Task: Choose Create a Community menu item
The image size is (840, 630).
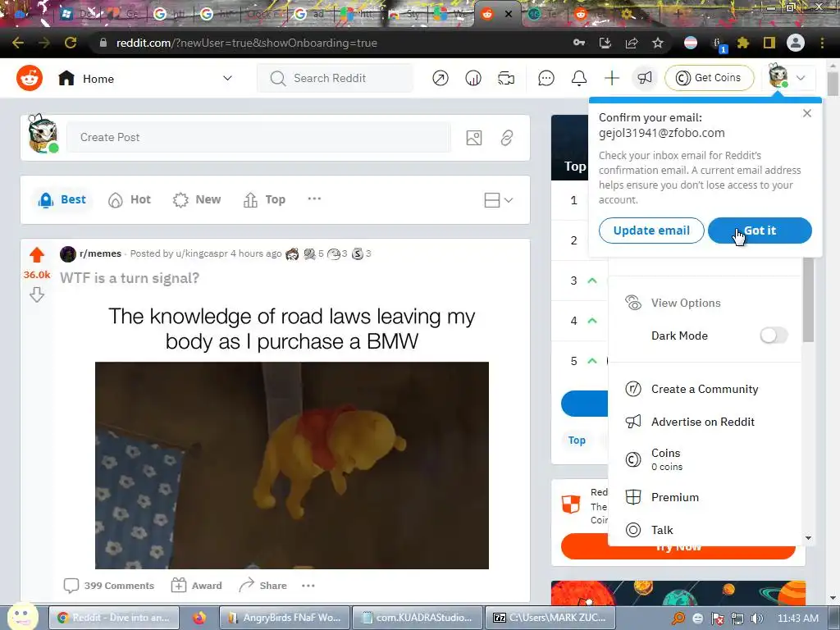Action: 705,389
